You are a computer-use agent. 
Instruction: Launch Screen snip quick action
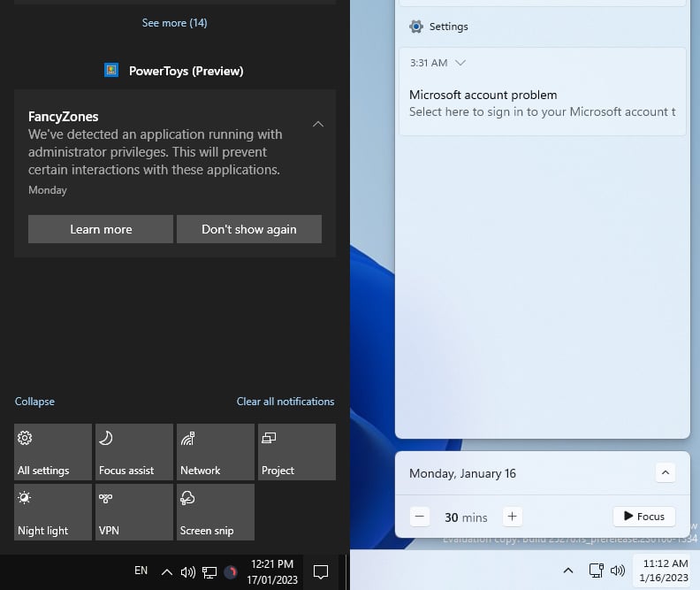tap(215, 512)
